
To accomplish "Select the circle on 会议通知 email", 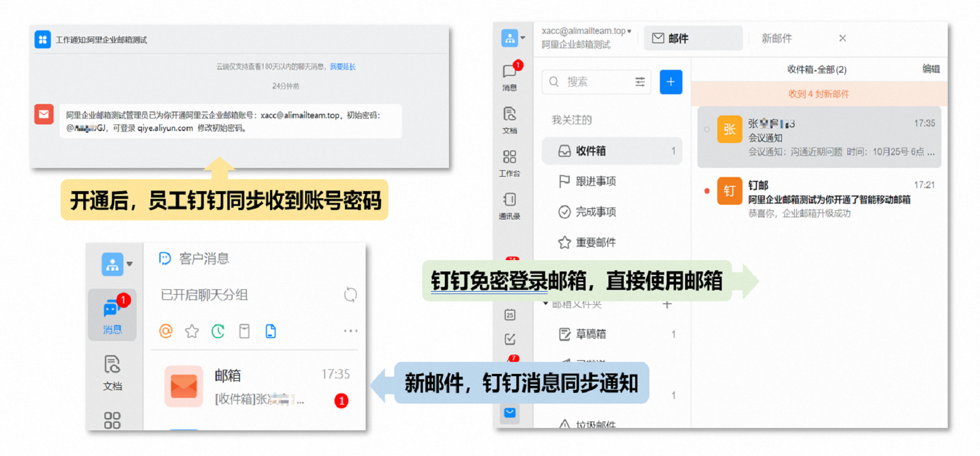I will coord(707,129).
